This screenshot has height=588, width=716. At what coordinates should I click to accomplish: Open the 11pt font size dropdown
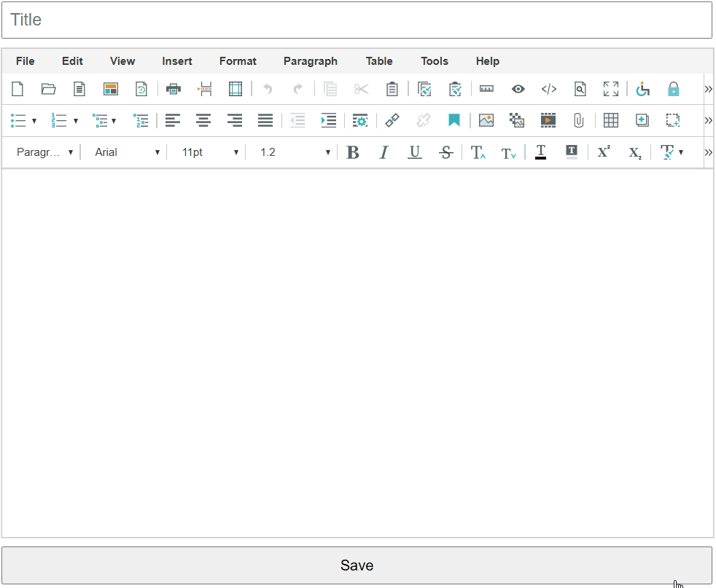click(210, 152)
